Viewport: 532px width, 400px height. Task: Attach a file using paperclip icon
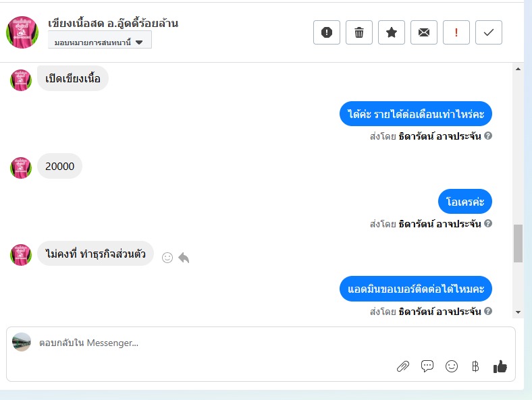403,366
